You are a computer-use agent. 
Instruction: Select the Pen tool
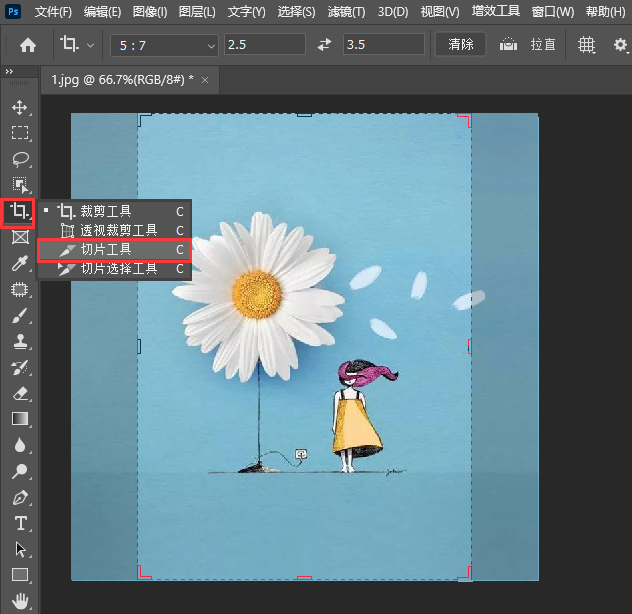pos(19,497)
